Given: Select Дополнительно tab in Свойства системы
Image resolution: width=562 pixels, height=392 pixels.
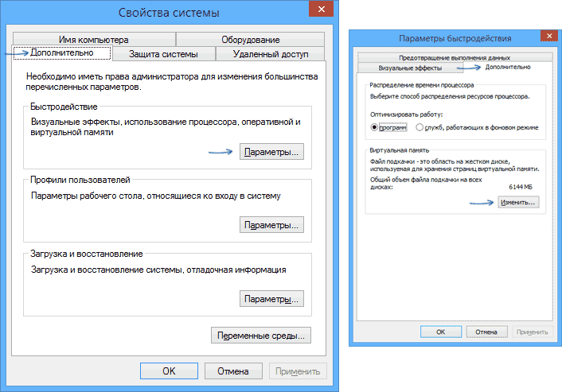Looking at the screenshot, I should [61, 53].
